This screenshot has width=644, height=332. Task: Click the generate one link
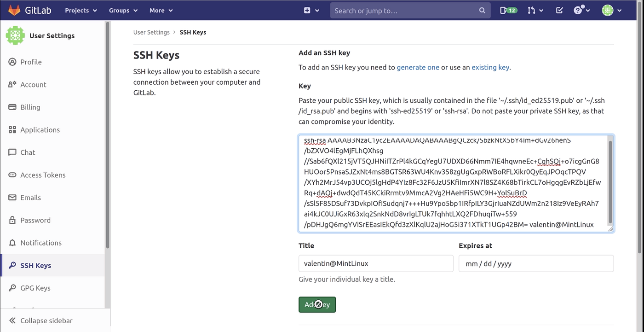coord(418,67)
